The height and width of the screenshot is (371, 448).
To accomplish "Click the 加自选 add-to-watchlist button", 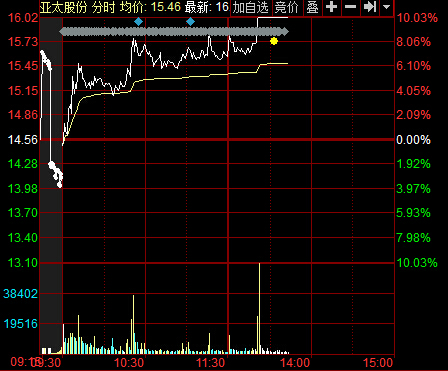I will [x=251, y=7].
